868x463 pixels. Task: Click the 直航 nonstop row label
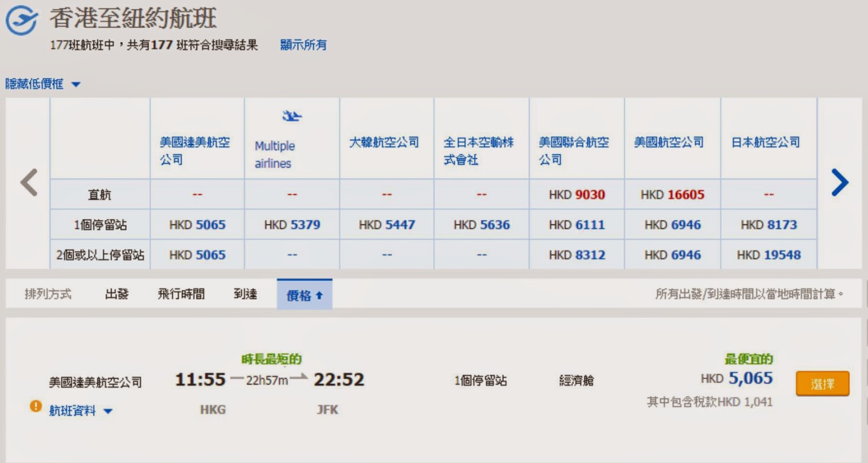coord(100,195)
